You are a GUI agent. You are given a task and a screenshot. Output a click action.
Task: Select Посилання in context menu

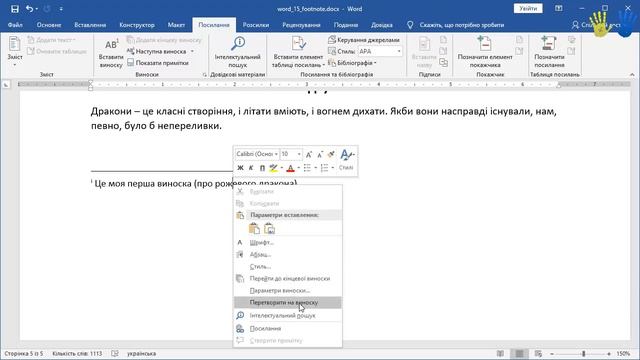tap(287, 328)
